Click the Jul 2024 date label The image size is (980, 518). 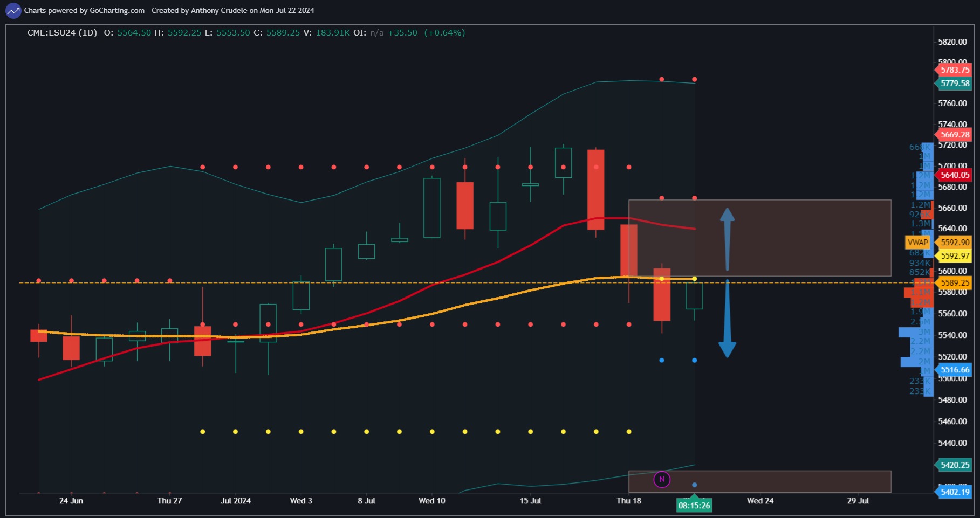(x=236, y=501)
